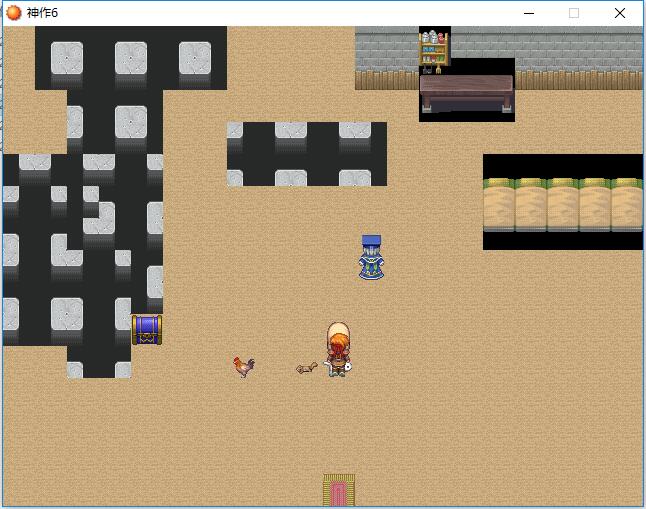Click the orange sun app icon

click(x=14, y=13)
